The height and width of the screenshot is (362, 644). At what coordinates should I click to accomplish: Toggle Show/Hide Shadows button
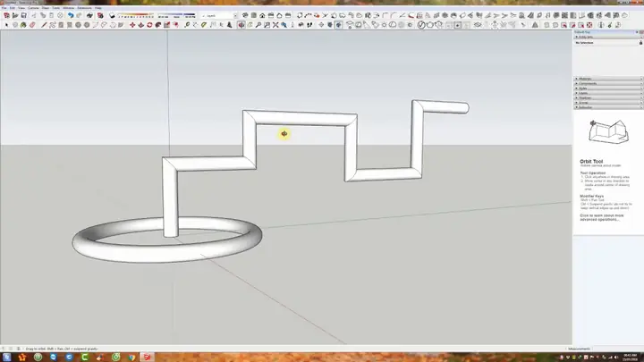(x=112, y=15)
